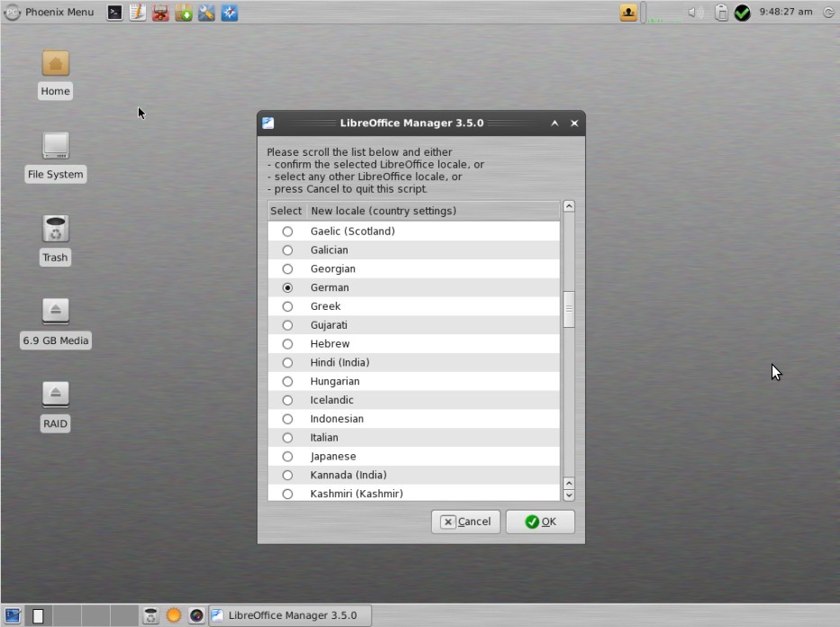Select the 6.9 GB Media drive icon
Viewport: 840px width, 627px height.
tap(55, 323)
